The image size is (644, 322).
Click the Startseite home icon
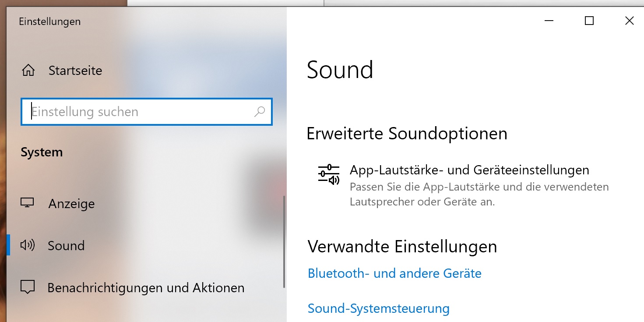29,70
